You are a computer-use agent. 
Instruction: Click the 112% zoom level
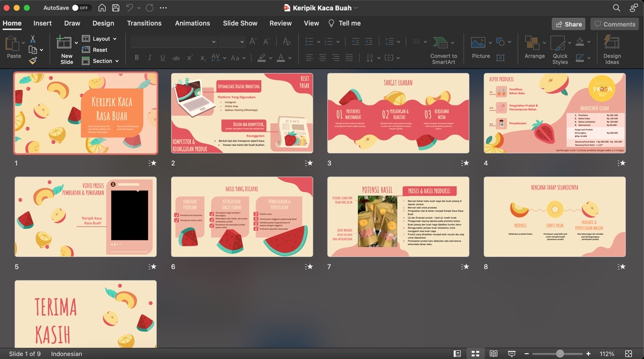[x=606, y=354]
